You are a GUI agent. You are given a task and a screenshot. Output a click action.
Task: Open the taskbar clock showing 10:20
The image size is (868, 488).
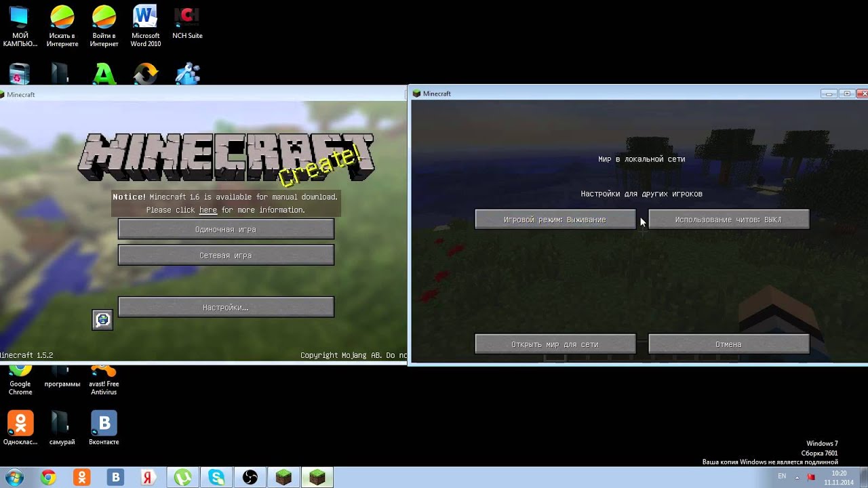[x=839, y=477]
